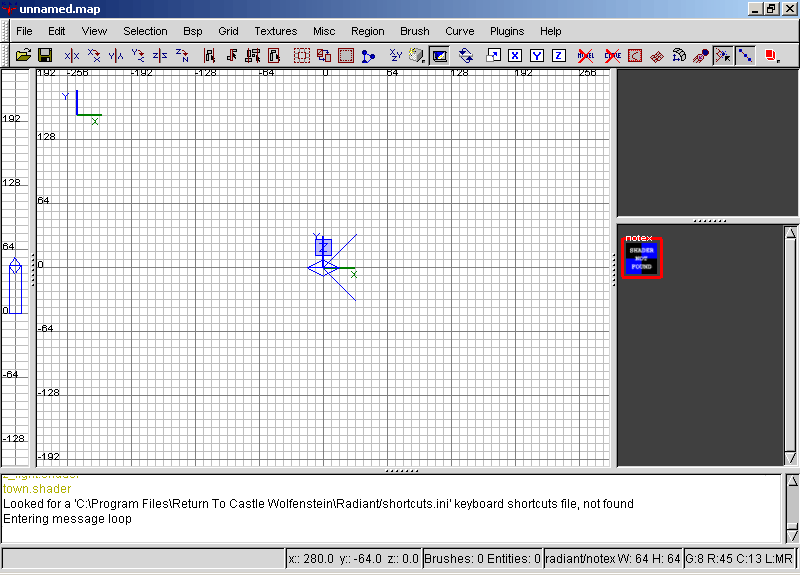Click the texture view mode cube icon
The width and height of the screenshot is (800, 575).
pyautogui.click(x=417, y=55)
